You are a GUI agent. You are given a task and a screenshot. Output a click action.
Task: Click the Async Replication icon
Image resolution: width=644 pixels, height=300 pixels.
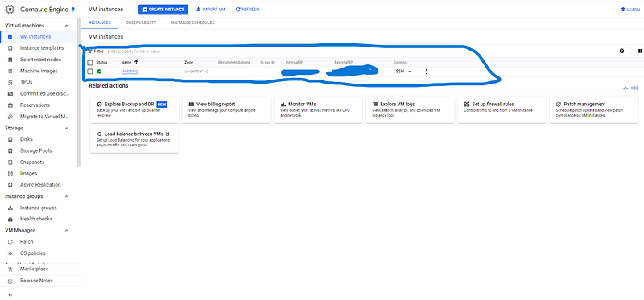pos(10,185)
